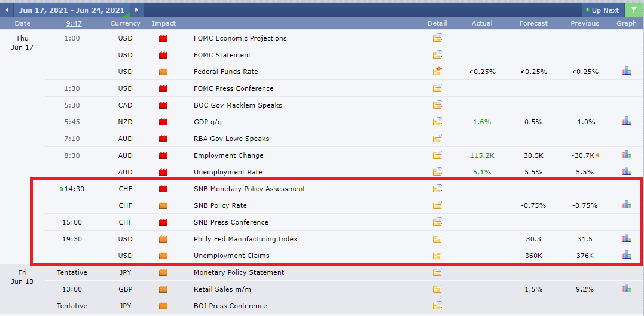
Task: Go to next week arrow
Action: [x=137, y=10]
